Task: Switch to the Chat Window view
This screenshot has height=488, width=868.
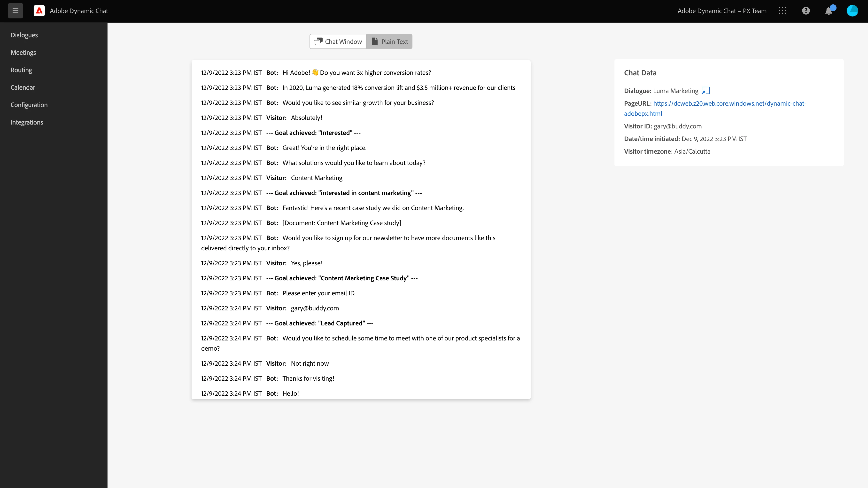Action: pos(338,41)
